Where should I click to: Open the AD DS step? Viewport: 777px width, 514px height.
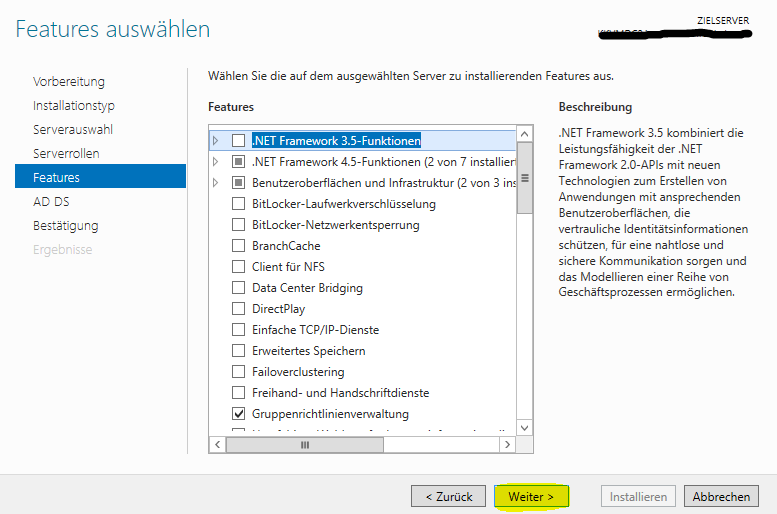[51, 202]
